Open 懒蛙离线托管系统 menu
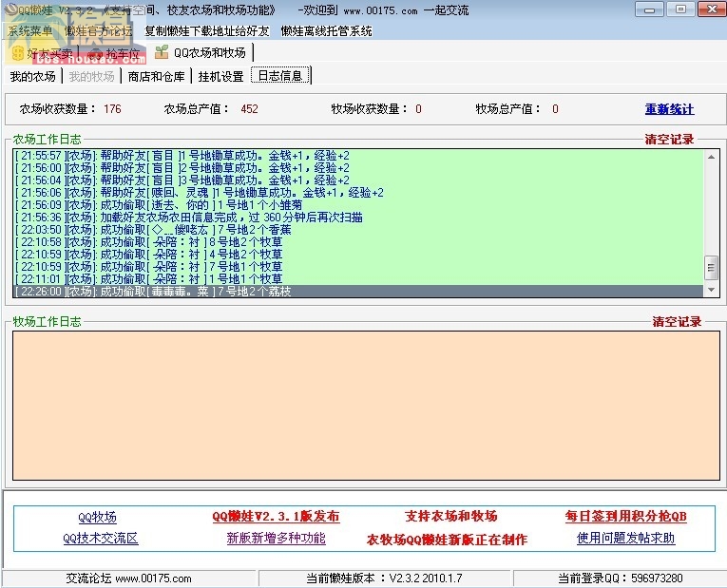 pos(326,31)
